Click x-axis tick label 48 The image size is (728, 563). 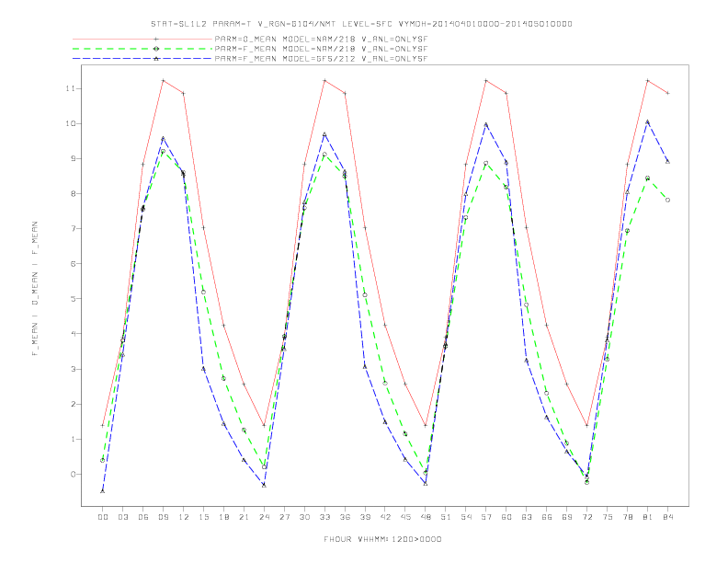click(x=426, y=517)
